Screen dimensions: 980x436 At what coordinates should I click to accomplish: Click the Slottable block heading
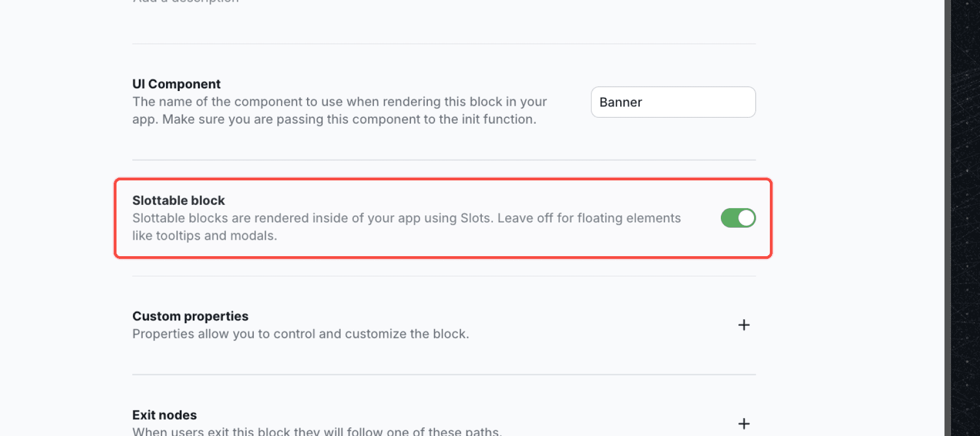[178, 201]
